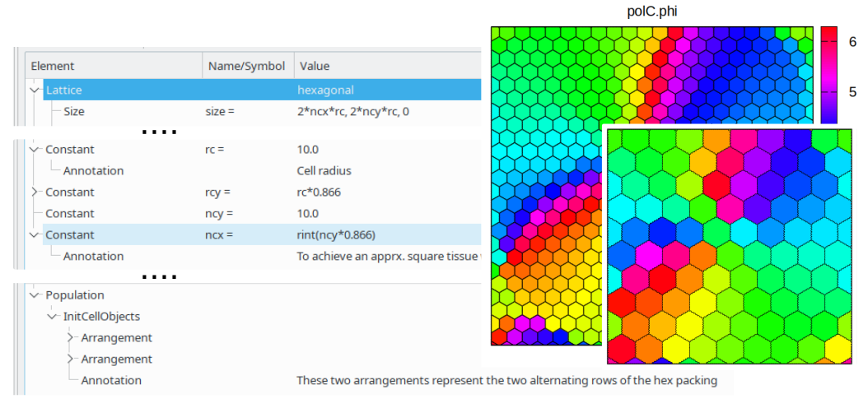Click the hexagonal lattice value
This screenshot has height=408, width=868.
pyautogui.click(x=325, y=90)
